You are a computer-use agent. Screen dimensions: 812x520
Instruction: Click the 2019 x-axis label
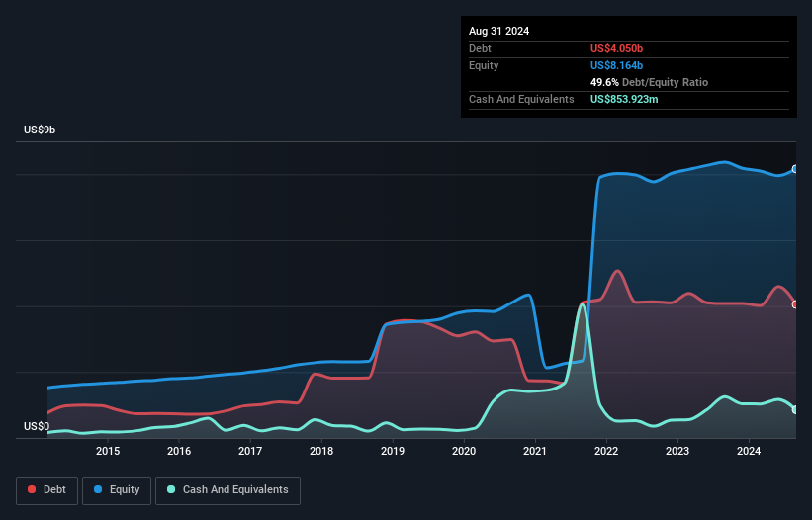[x=393, y=451]
